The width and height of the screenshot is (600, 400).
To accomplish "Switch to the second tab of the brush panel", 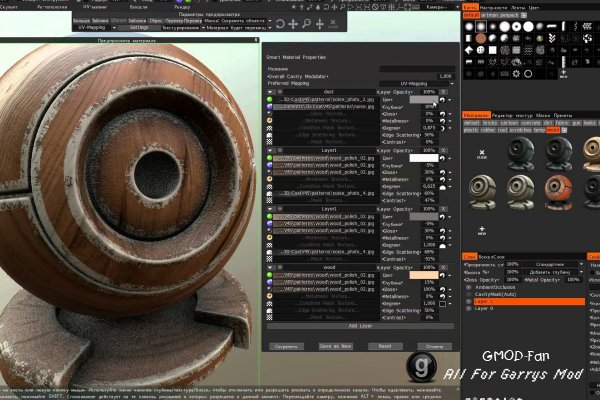I will tap(493, 8).
